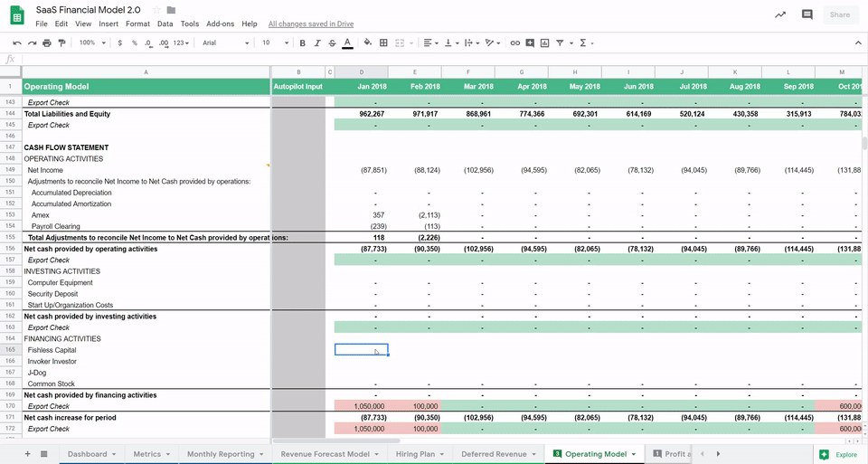Open the comments history icon
868x464 pixels.
pyautogui.click(x=807, y=14)
